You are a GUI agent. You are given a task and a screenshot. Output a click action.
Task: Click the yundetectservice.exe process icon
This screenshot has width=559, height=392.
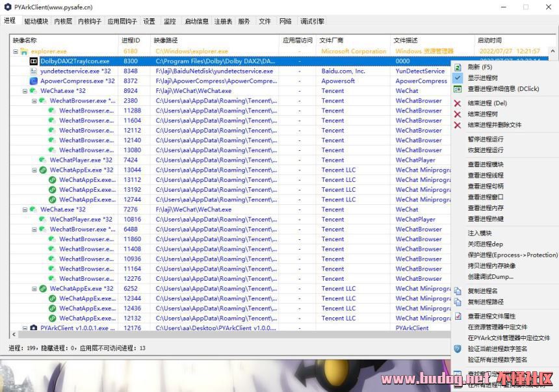tap(34, 71)
